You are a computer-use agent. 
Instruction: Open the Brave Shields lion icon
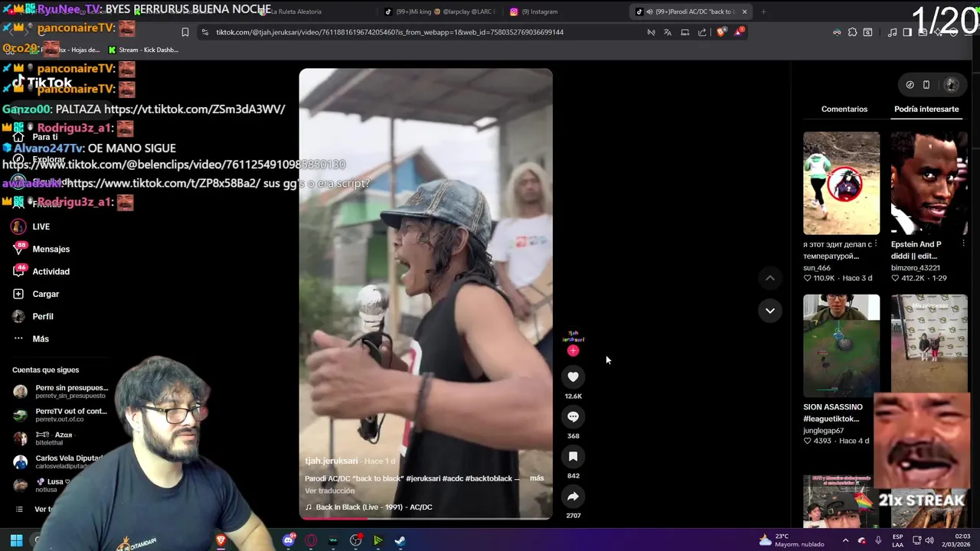[x=720, y=32]
